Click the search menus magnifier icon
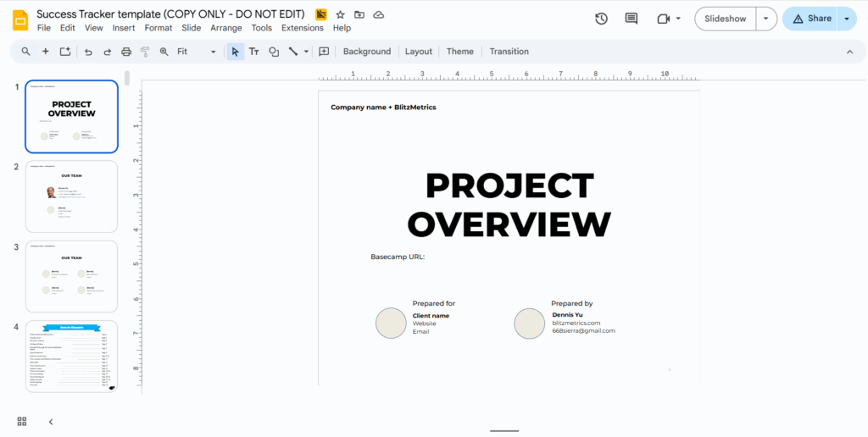This screenshot has height=437, width=868. tap(26, 52)
